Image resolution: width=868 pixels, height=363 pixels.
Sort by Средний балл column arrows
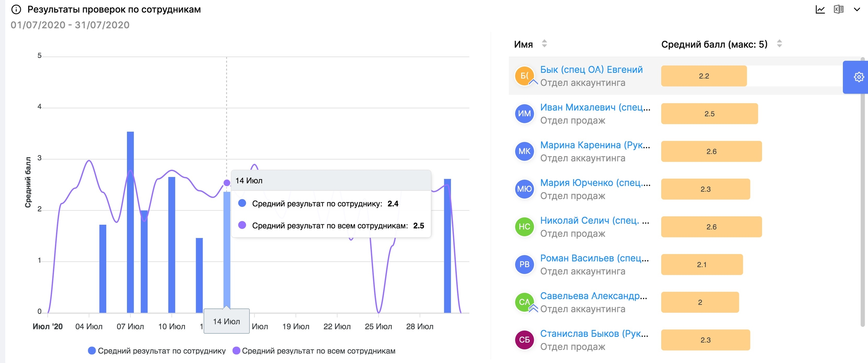click(x=779, y=44)
